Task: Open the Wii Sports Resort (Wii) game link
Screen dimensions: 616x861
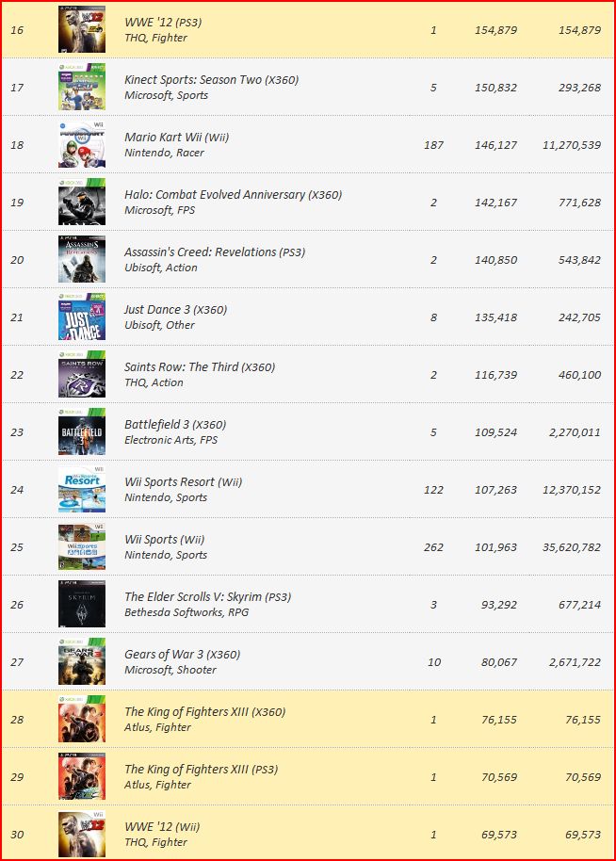Action: [x=184, y=481]
